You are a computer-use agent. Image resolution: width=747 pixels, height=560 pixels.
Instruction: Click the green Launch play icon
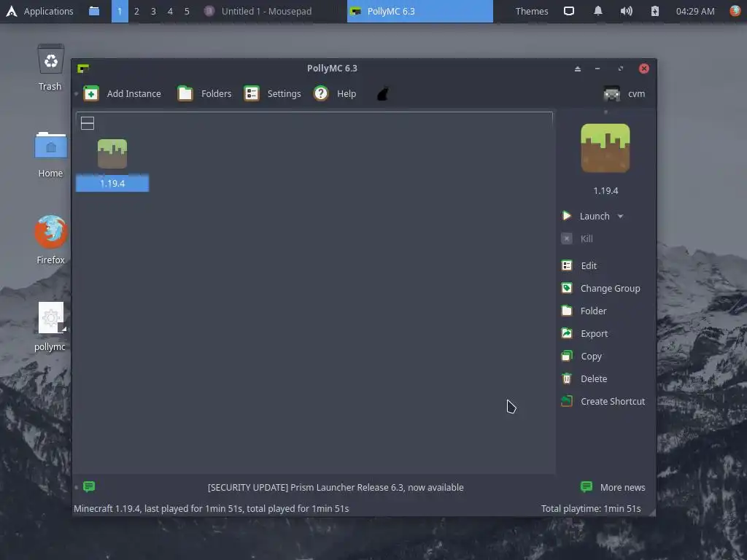(x=566, y=216)
